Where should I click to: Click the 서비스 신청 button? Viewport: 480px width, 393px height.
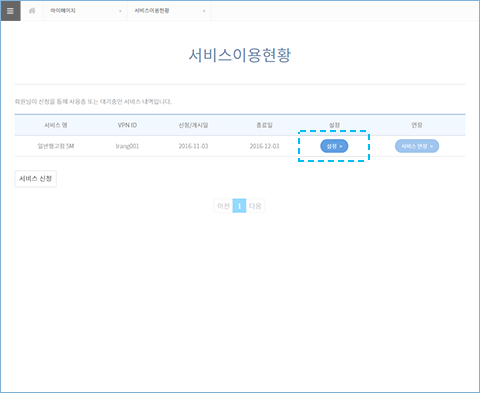click(36, 179)
